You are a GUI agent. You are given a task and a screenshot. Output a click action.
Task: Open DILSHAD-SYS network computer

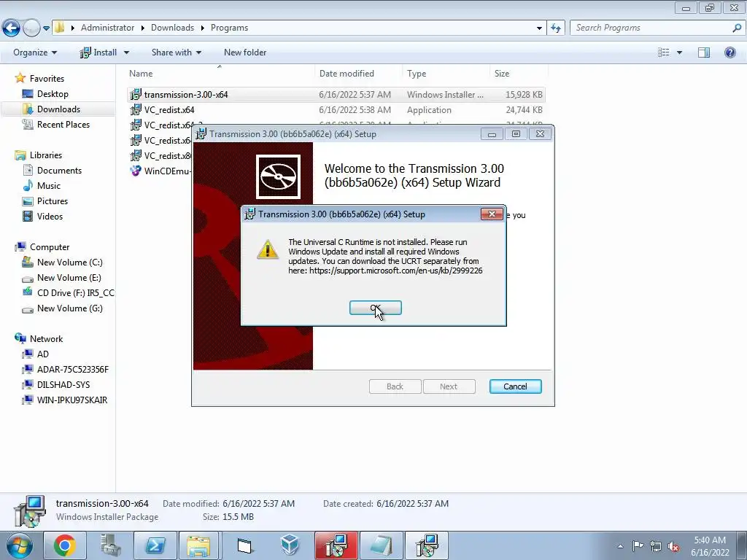(x=63, y=385)
